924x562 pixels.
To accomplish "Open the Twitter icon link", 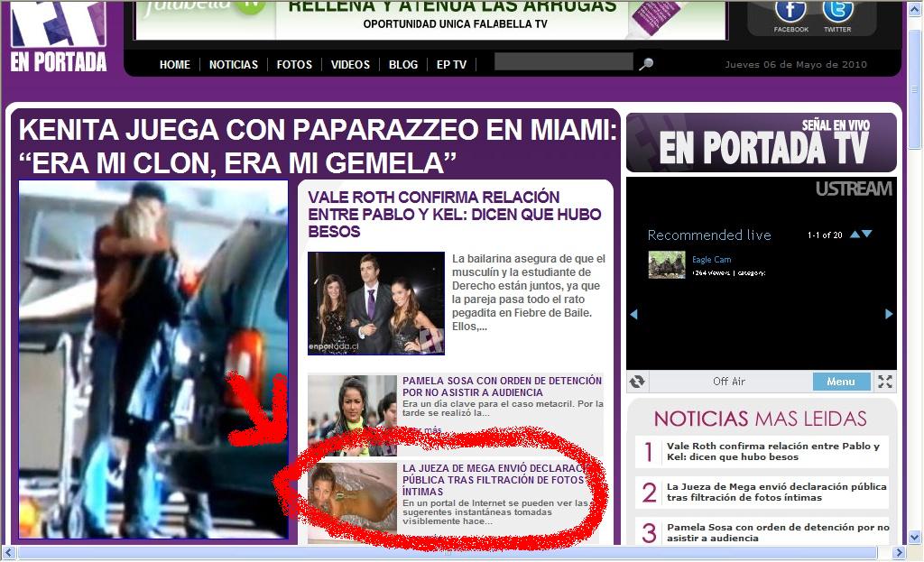I will coord(837,12).
